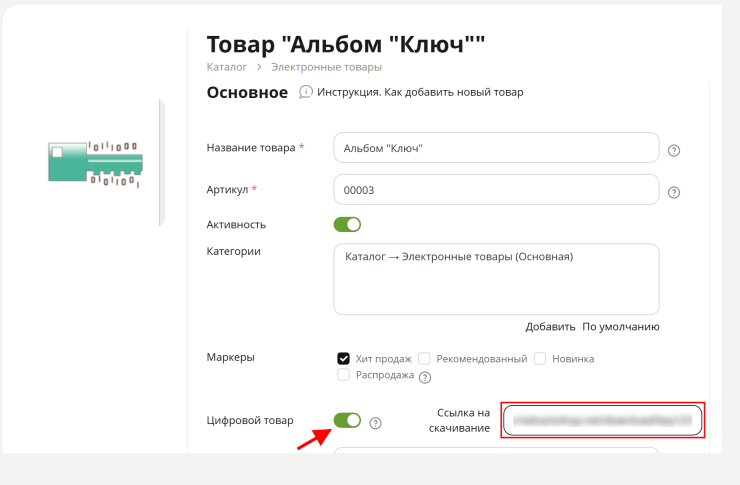Check the Распродажа marker

coord(344,375)
